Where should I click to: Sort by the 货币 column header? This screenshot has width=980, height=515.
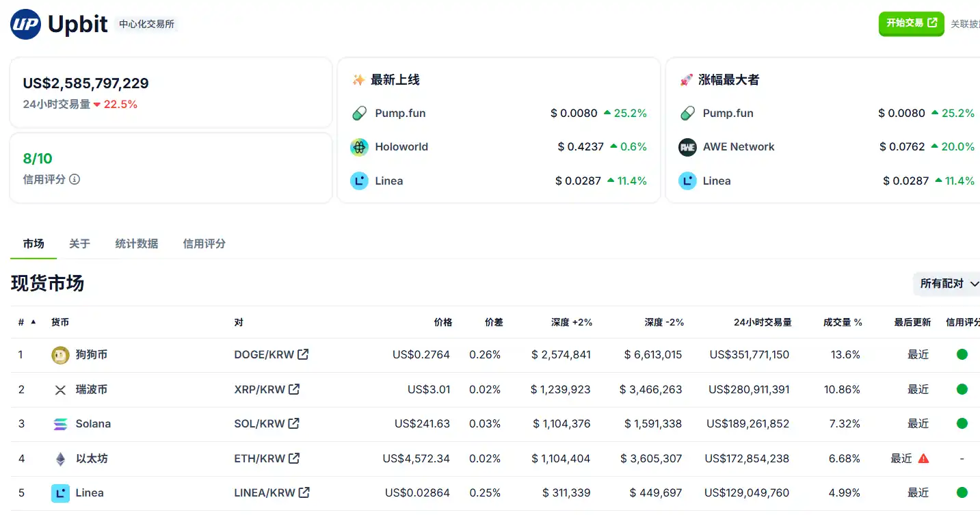coord(60,322)
